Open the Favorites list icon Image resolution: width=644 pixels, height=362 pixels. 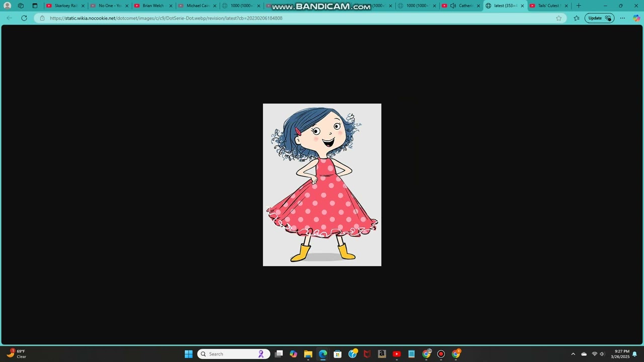pos(577,18)
